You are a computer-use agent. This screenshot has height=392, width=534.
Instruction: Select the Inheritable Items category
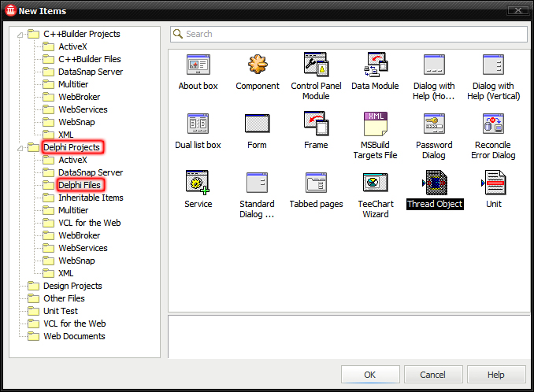[91, 198]
